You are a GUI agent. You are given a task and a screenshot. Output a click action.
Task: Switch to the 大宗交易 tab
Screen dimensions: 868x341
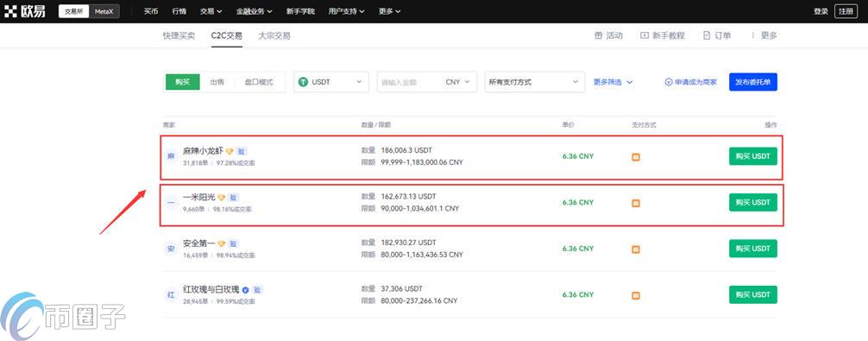click(274, 35)
